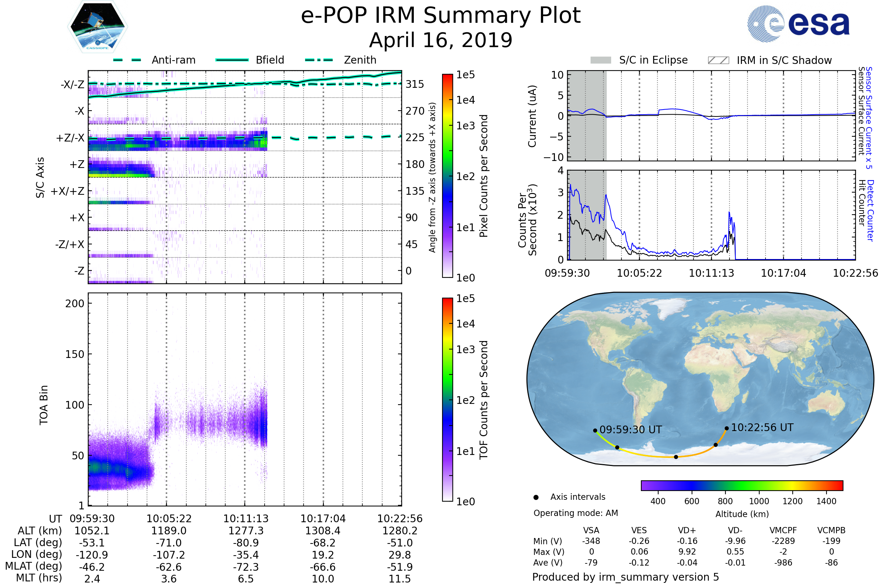Viewport: 882px width, 588px height.
Task: Click the CASSIOPE satellite mission logo
Action: [97, 27]
